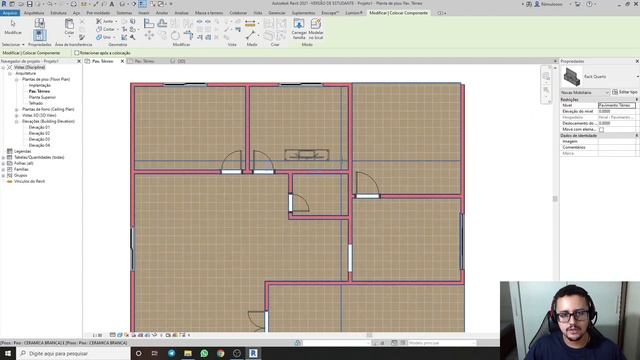Open Telhado plan in project browser
The width and height of the screenshot is (640, 360).
click(x=36, y=103)
